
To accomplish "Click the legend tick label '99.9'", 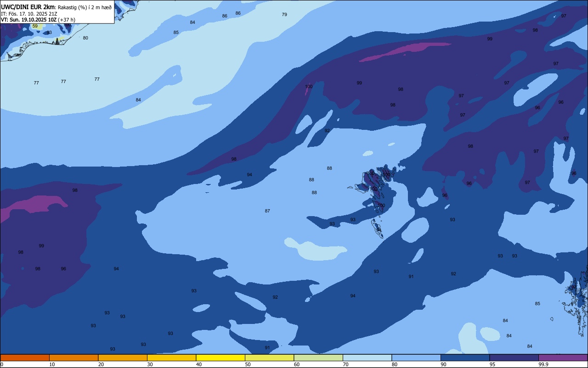I will click(543, 364).
